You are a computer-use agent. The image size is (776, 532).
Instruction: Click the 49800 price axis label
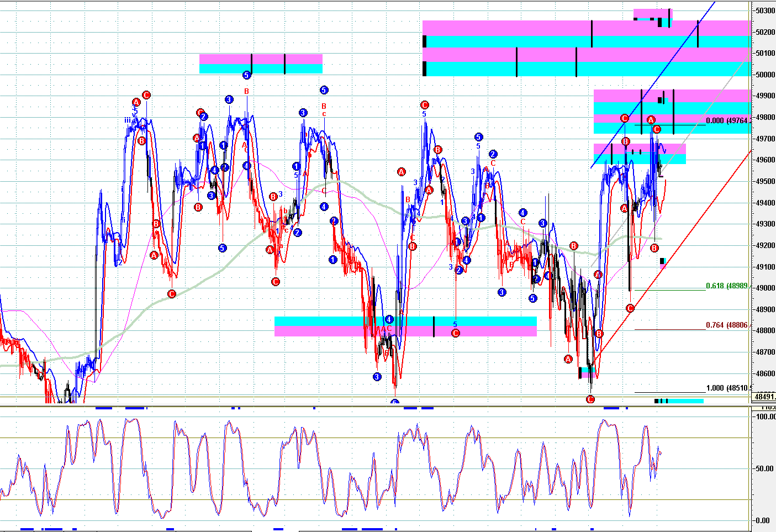(x=765, y=118)
